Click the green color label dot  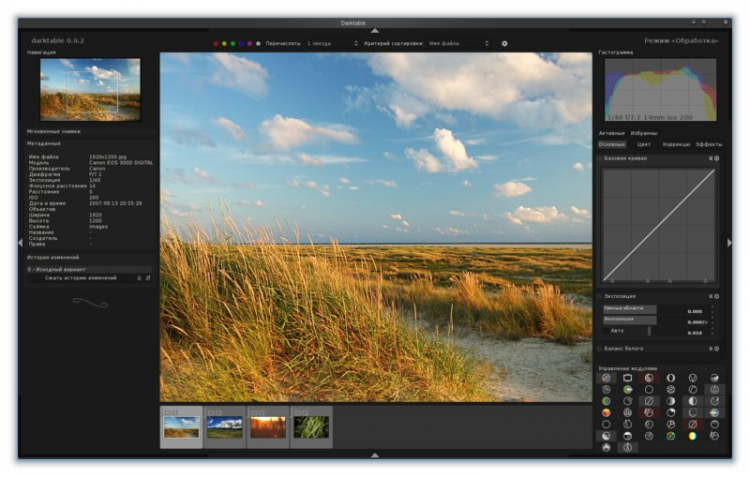pyautogui.click(x=232, y=43)
